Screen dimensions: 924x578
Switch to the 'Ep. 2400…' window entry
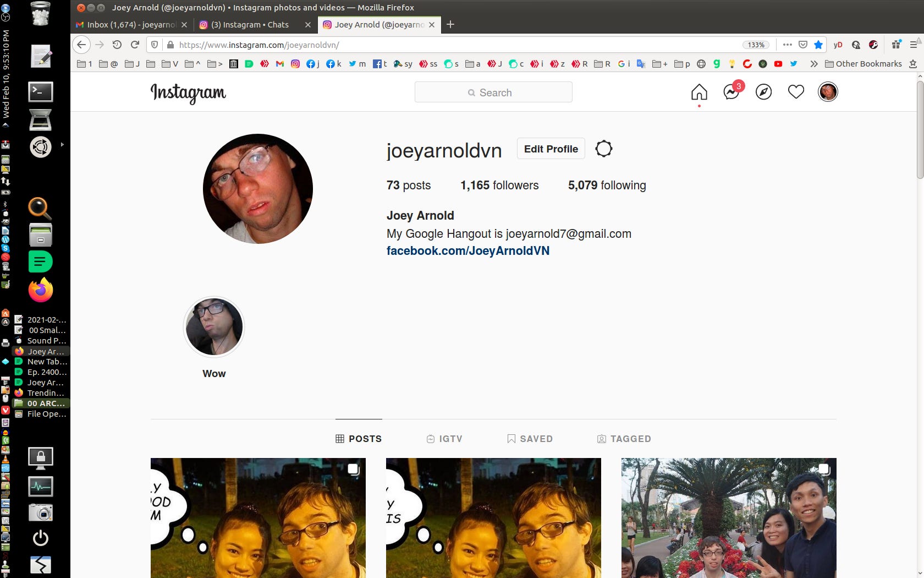click(40, 372)
